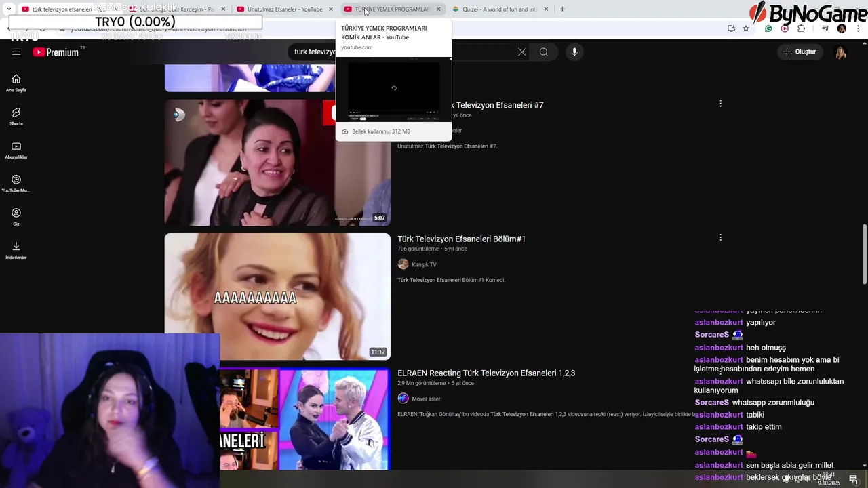Open the red play-button extension icon
Image resolution: width=868 pixels, height=488 pixels.
click(x=785, y=28)
